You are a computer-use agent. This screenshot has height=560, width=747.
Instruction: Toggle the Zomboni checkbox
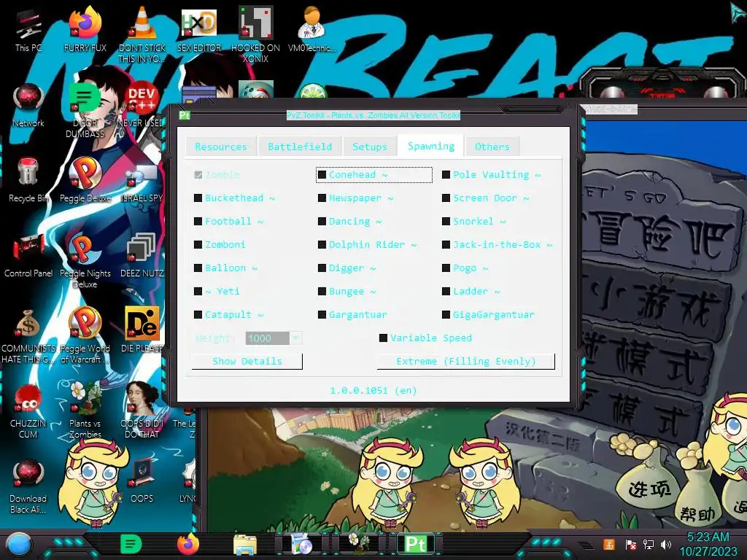(x=198, y=245)
